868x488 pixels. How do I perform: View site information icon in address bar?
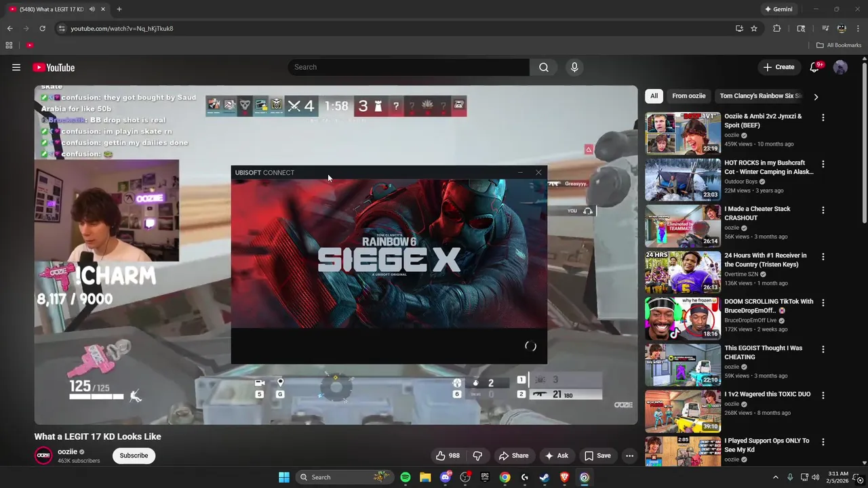click(x=62, y=28)
